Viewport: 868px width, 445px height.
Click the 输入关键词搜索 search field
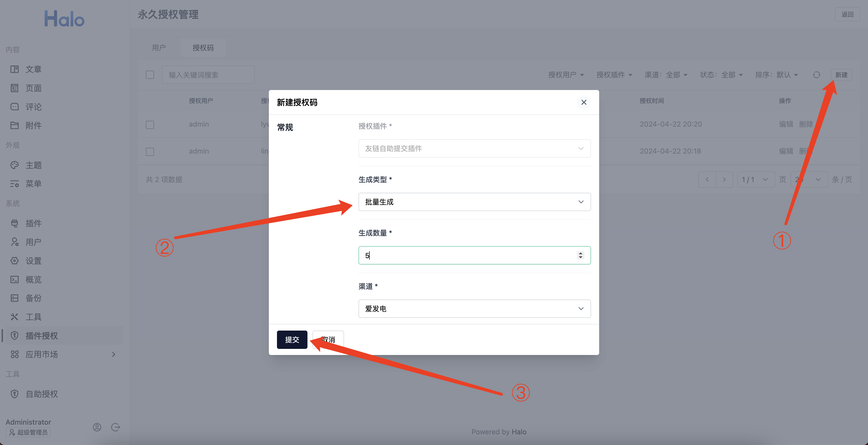(x=208, y=75)
